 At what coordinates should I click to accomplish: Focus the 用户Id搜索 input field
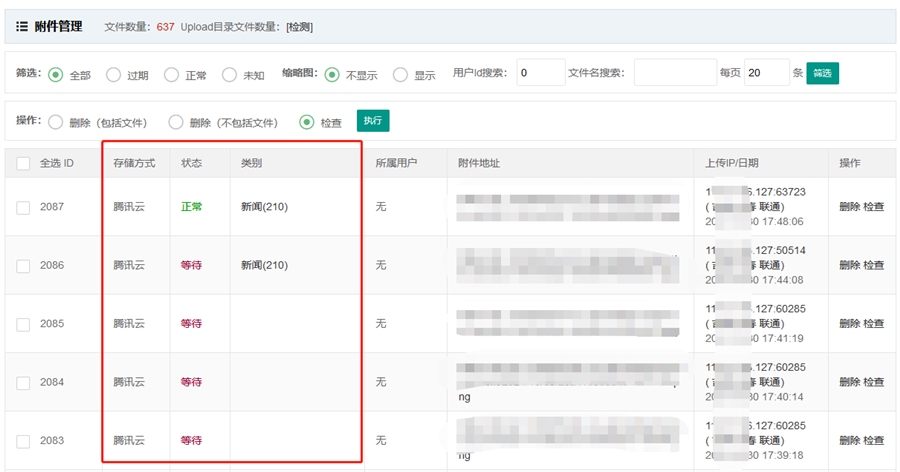[x=540, y=73]
